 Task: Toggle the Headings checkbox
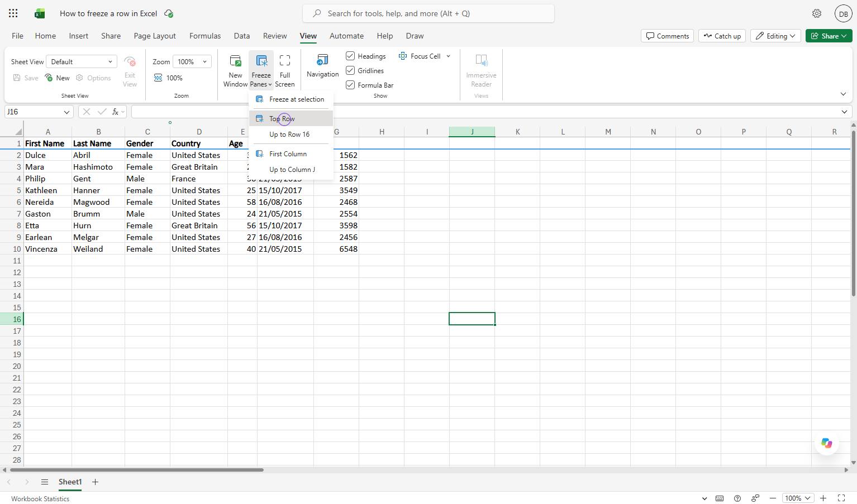pyautogui.click(x=350, y=56)
